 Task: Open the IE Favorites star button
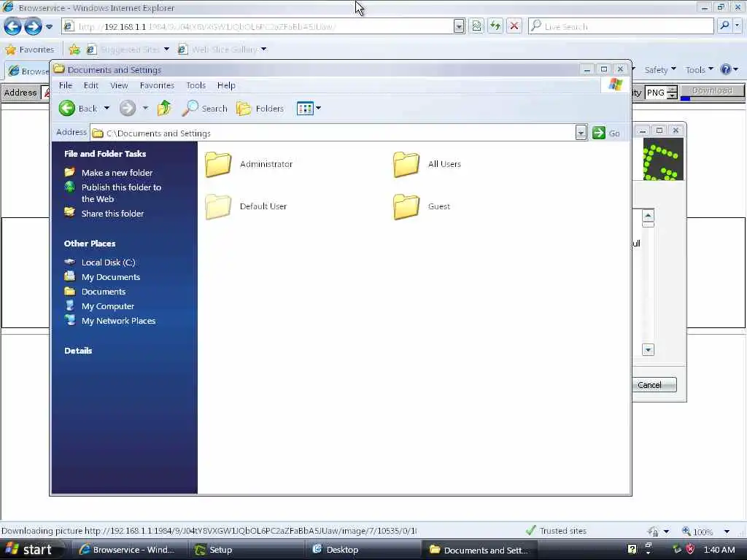tap(29, 49)
